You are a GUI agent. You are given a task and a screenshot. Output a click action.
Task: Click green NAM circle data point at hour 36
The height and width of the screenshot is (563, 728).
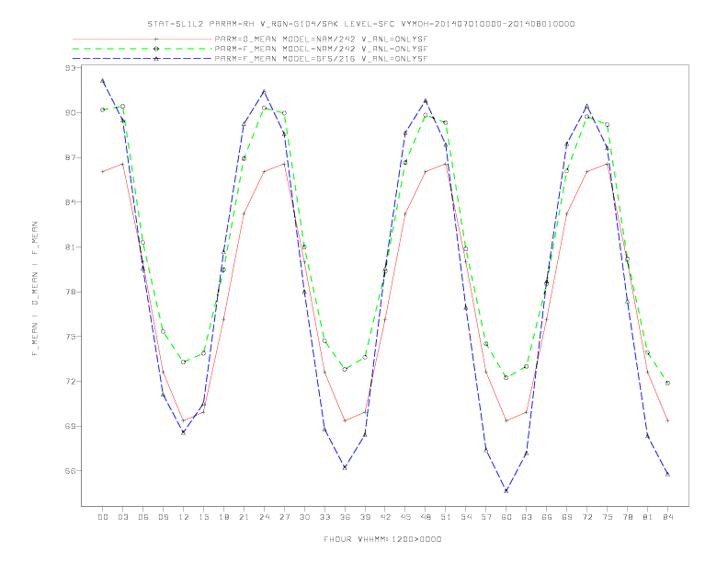click(x=345, y=369)
